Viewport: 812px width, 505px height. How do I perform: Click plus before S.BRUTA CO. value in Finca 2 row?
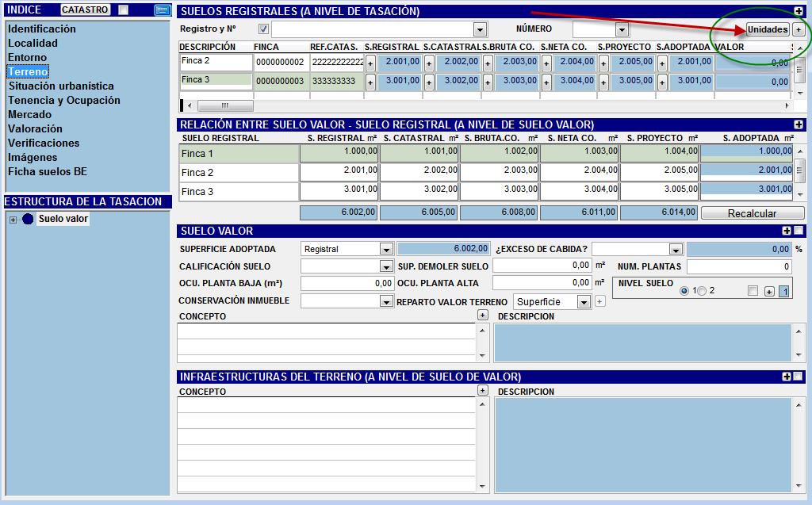pyautogui.click(x=488, y=63)
